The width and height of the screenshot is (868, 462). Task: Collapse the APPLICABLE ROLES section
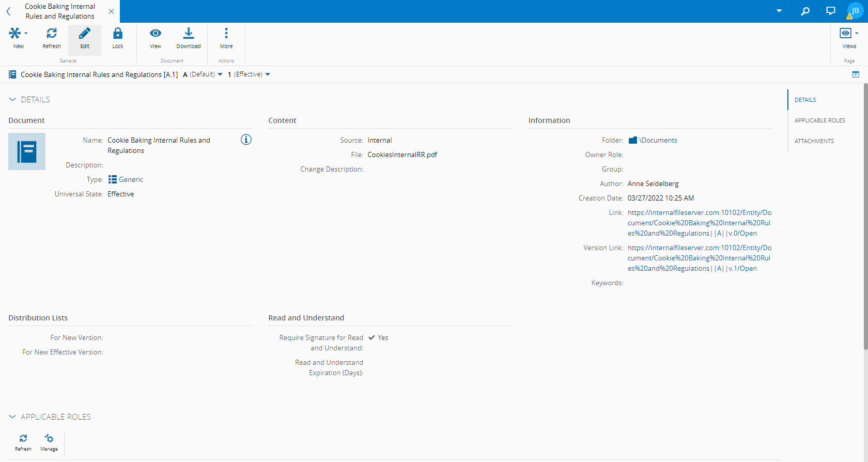coord(13,417)
